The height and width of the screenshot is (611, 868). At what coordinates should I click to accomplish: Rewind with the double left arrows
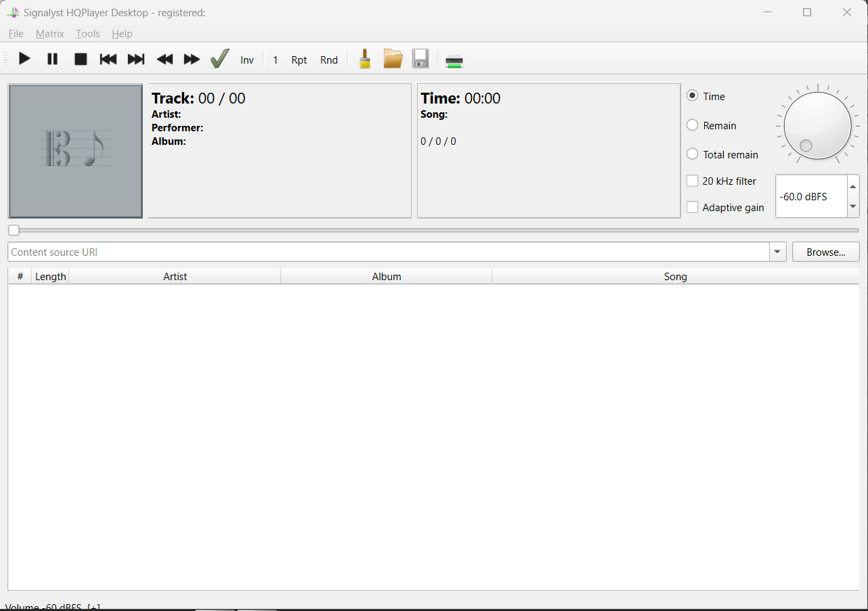(x=165, y=59)
